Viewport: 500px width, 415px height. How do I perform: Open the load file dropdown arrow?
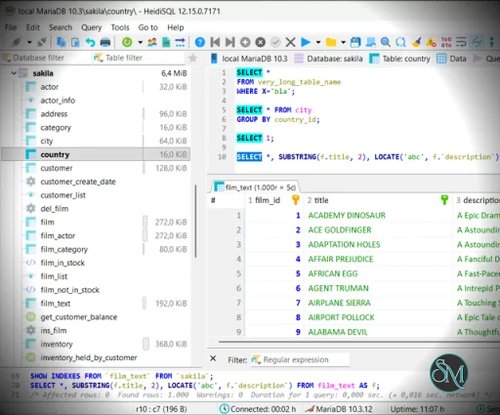click(343, 42)
